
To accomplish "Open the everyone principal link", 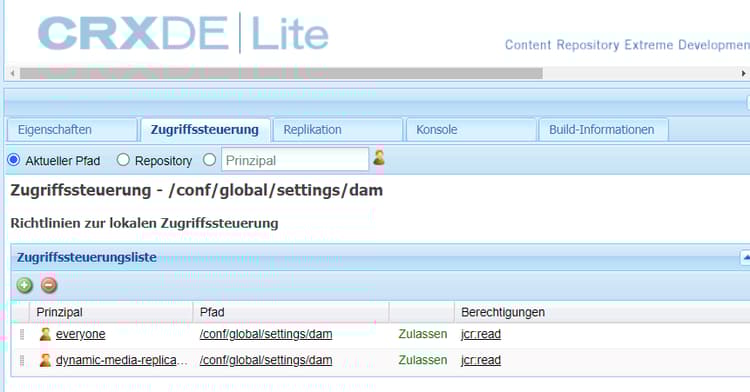I will [x=80, y=334].
